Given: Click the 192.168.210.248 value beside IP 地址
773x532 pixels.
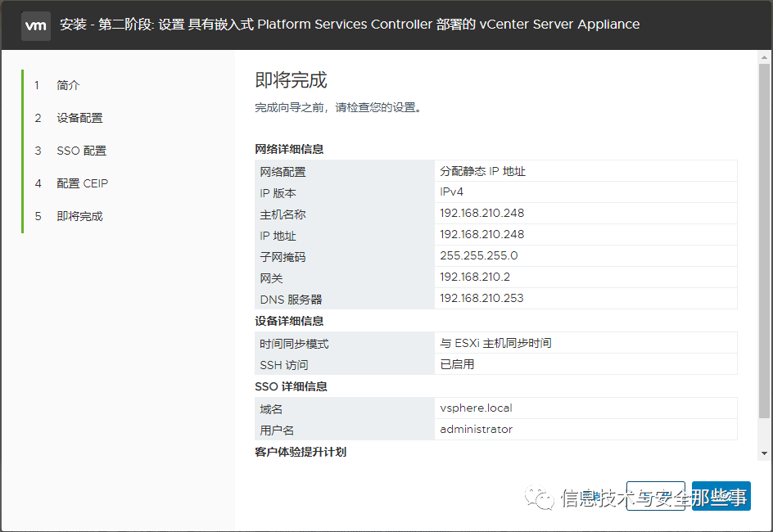Looking at the screenshot, I should point(482,234).
